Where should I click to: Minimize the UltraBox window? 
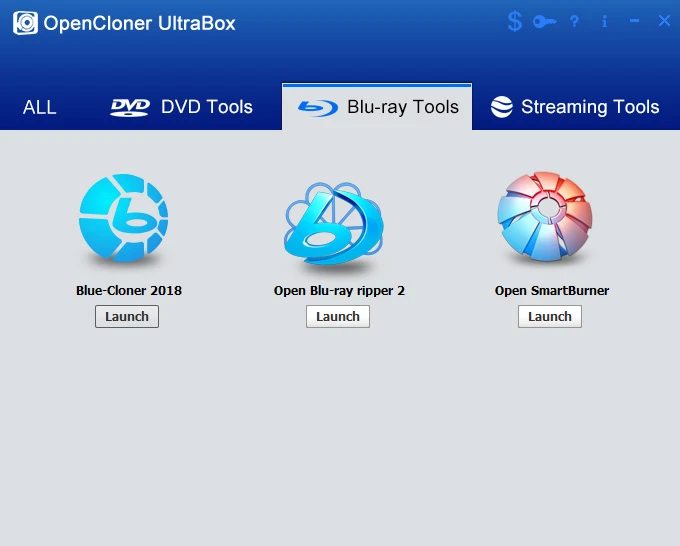point(634,20)
